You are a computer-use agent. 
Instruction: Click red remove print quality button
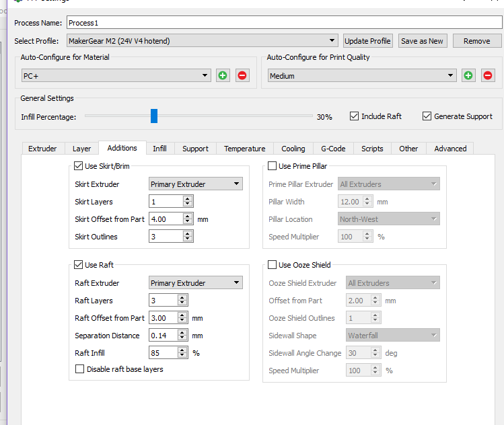pyautogui.click(x=489, y=76)
